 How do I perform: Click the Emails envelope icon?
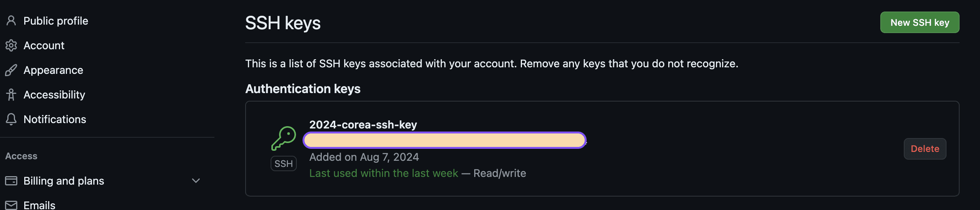[x=11, y=205]
